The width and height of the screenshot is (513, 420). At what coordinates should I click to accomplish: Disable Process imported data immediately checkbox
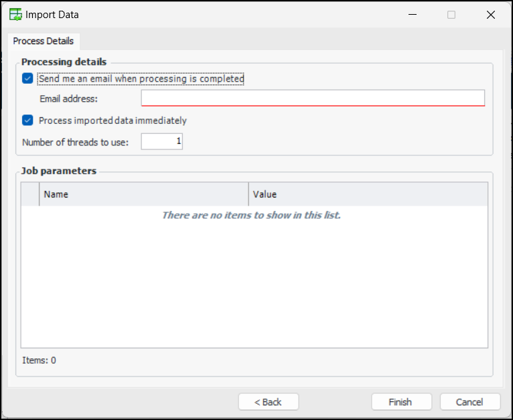27,121
